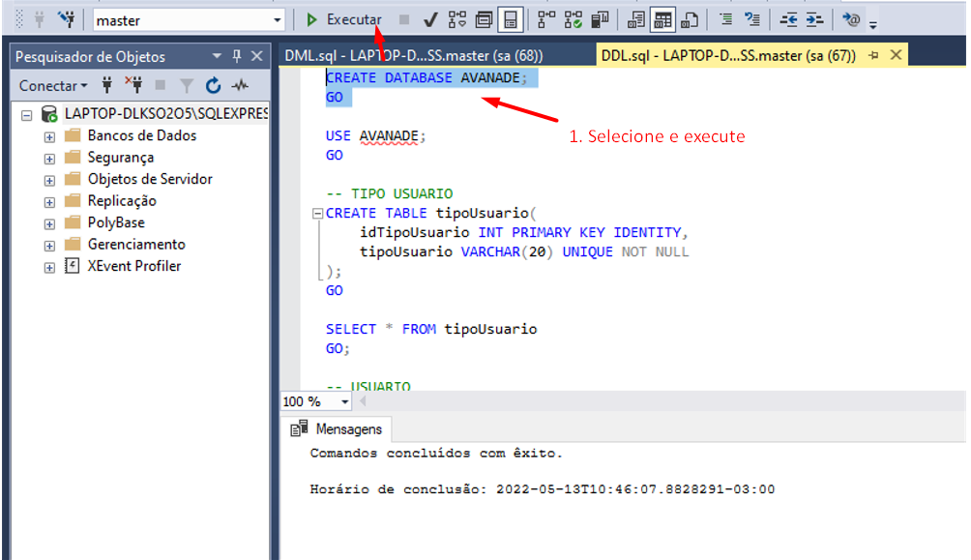Viewport: 971px width, 560px height.
Task: Click the Connect Object Explorer plug icon
Action: (106, 85)
